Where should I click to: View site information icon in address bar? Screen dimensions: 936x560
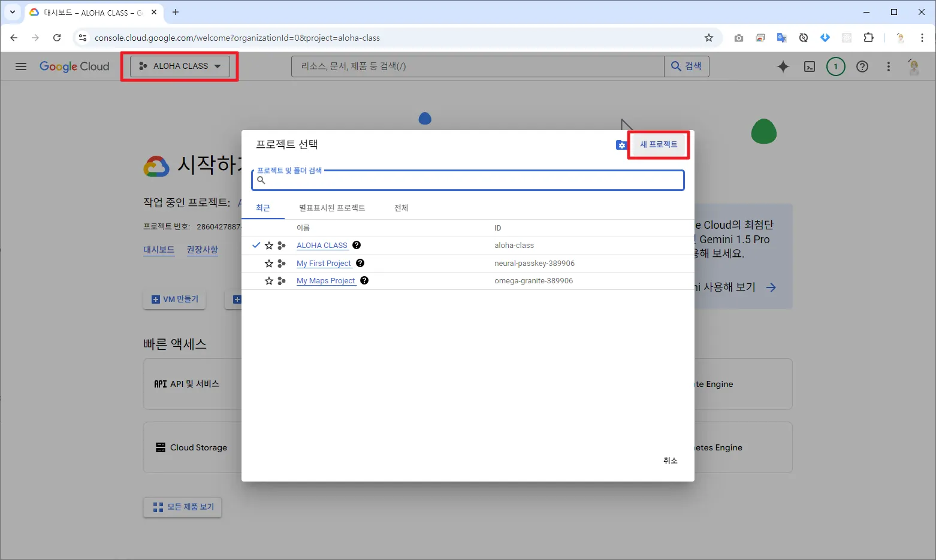pyautogui.click(x=83, y=38)
